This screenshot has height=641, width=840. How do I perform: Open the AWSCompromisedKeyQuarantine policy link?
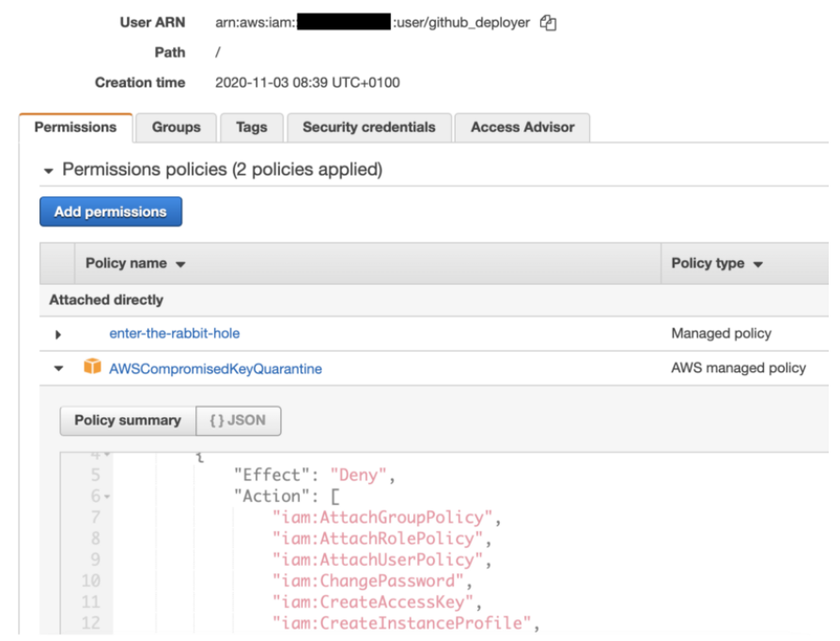(x=215, y=369)
